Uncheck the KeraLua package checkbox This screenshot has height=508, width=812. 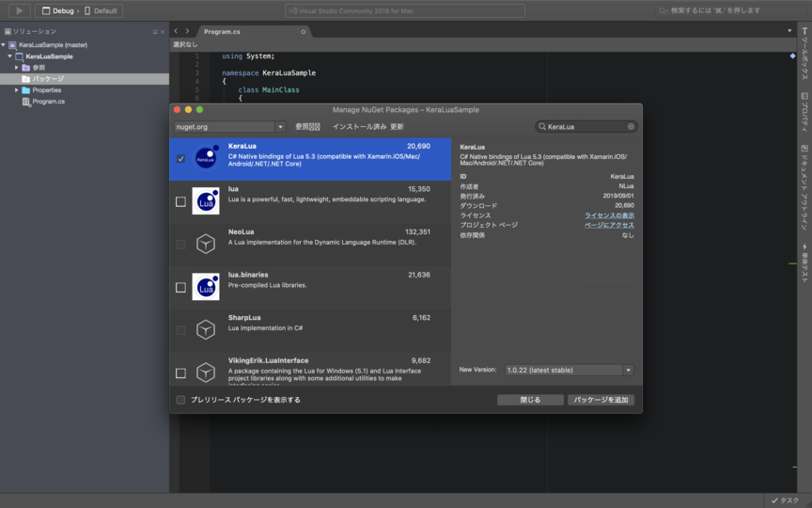pos(180,159)
